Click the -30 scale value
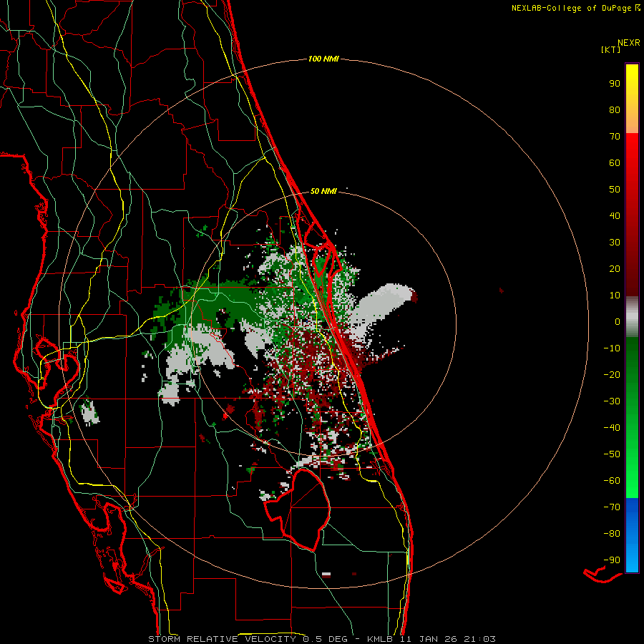 click(612, 401)
